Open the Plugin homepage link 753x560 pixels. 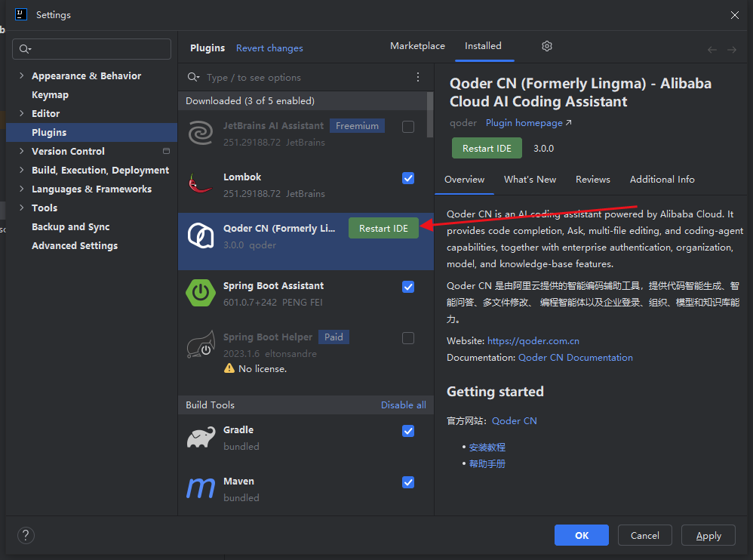(x=528, y=123)
